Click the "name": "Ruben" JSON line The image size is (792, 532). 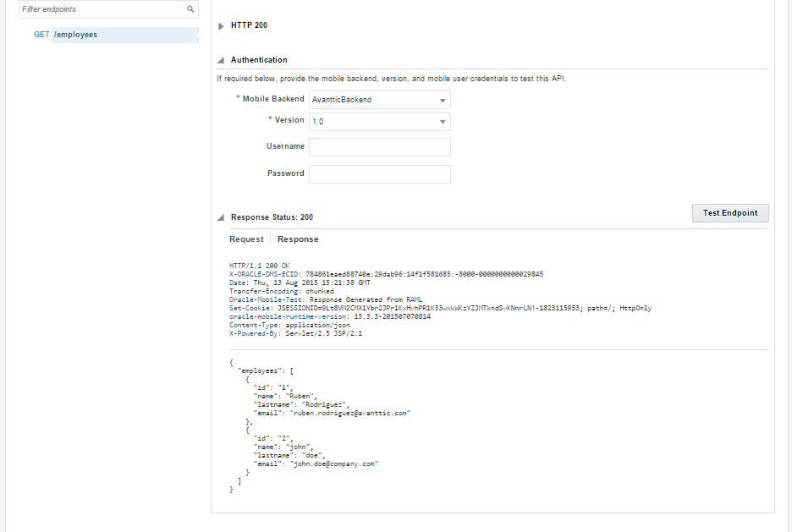pos(285,396)
